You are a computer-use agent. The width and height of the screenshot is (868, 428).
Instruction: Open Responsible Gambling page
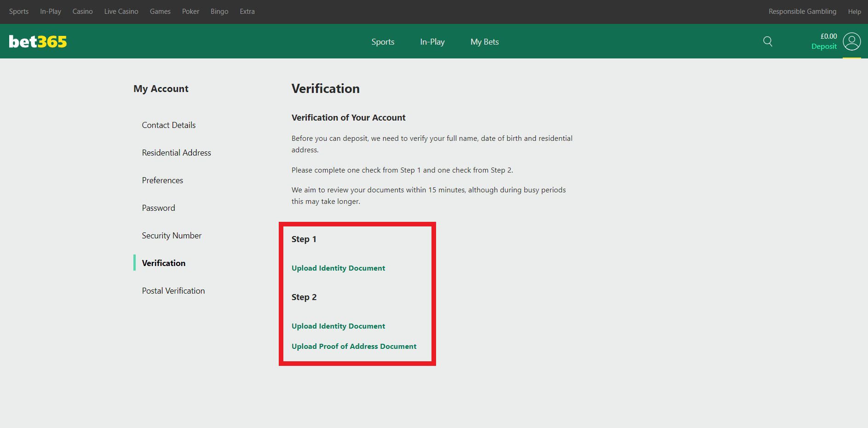803,12
